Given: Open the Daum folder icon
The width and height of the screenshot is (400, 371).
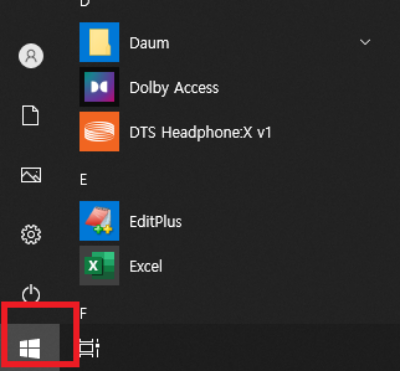Looking at the screenshot, I should pyautogui.click(x=99, y=42).
